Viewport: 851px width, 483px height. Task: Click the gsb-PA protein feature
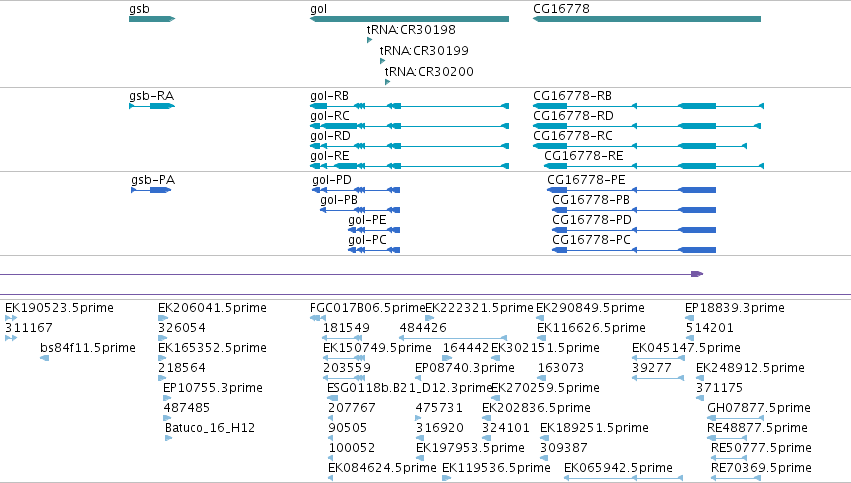tap(151, 190)
